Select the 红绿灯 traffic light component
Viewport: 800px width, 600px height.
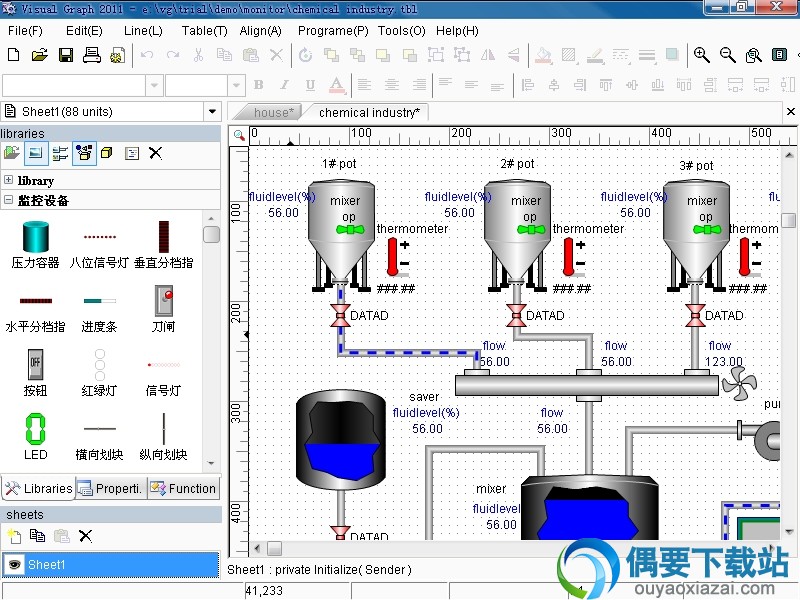[99, 373]
